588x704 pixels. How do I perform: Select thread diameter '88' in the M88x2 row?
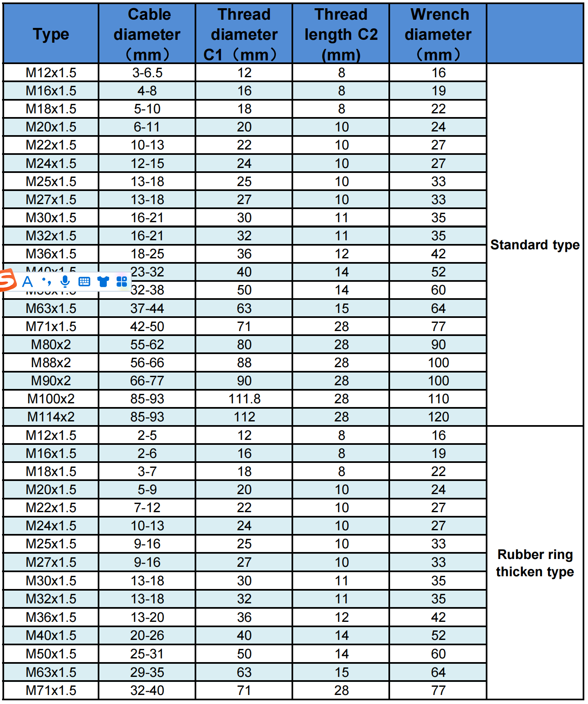(x=244, y=363)
